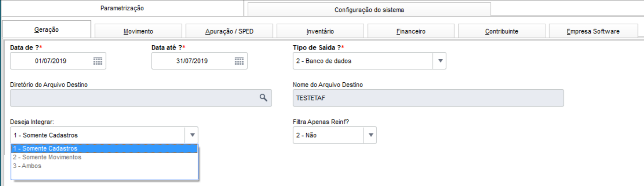
Task: Open the Contribuinte tab
Action: [x=501, y=31]
